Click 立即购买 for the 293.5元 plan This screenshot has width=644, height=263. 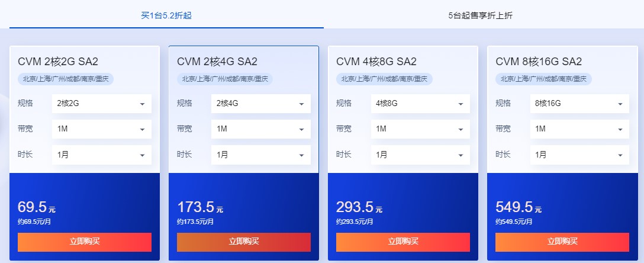click(403, 242)
